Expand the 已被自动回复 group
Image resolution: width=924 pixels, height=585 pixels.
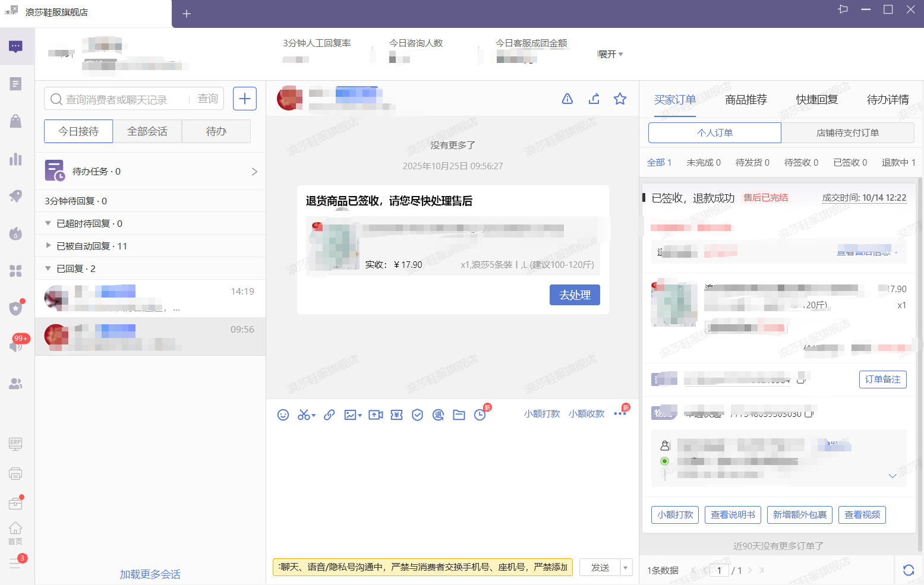[48, 246]
